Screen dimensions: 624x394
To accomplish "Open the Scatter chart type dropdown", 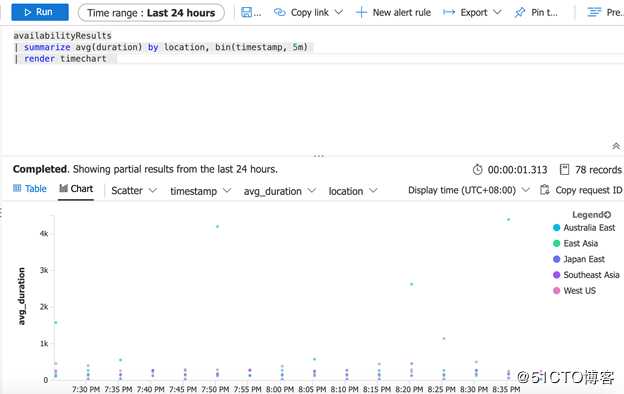I will pos(134,191).
